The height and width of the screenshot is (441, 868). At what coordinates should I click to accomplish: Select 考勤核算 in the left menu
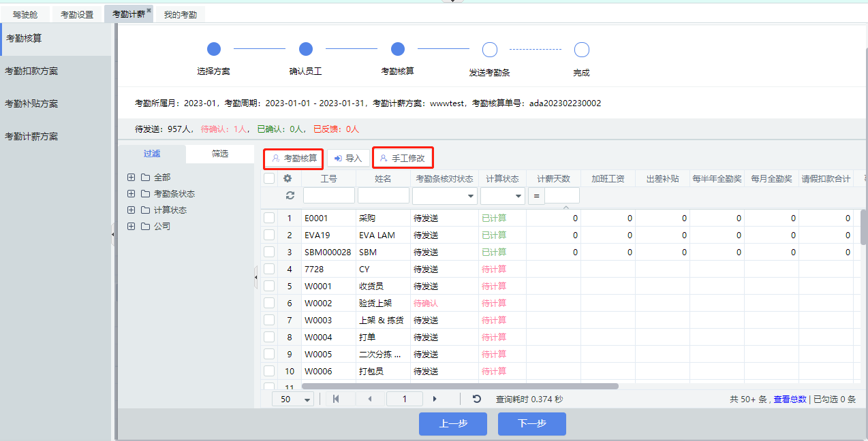55,39
